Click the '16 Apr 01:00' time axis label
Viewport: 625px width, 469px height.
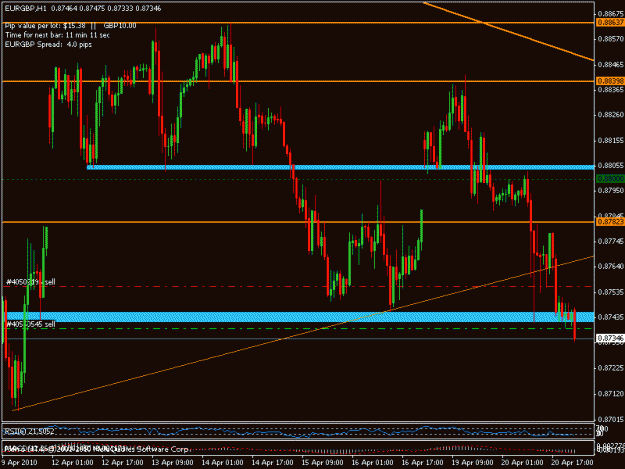372,463
